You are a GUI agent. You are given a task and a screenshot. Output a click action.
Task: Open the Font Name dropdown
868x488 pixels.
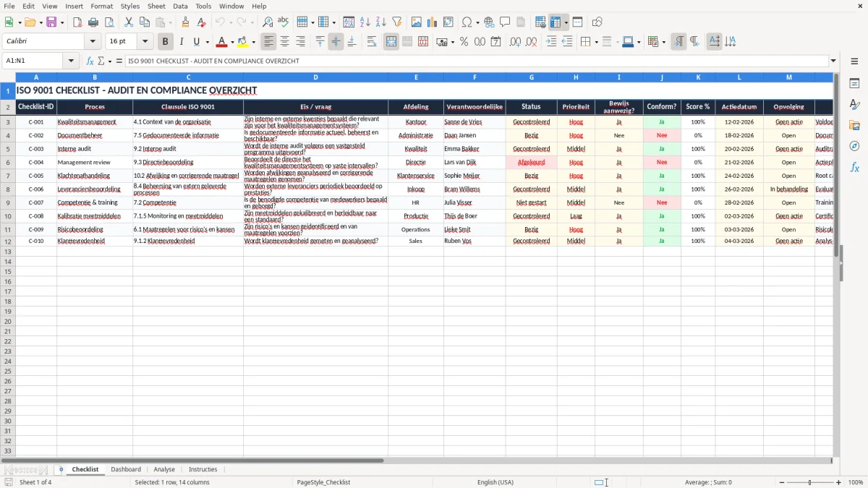point(92,42)
